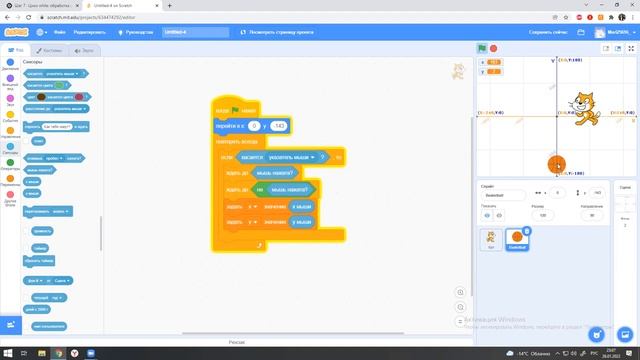Image resolution: width=640 pixels, height=360 pixels.
Task: Select the Motion blocks category
Action: pos(10,64)
